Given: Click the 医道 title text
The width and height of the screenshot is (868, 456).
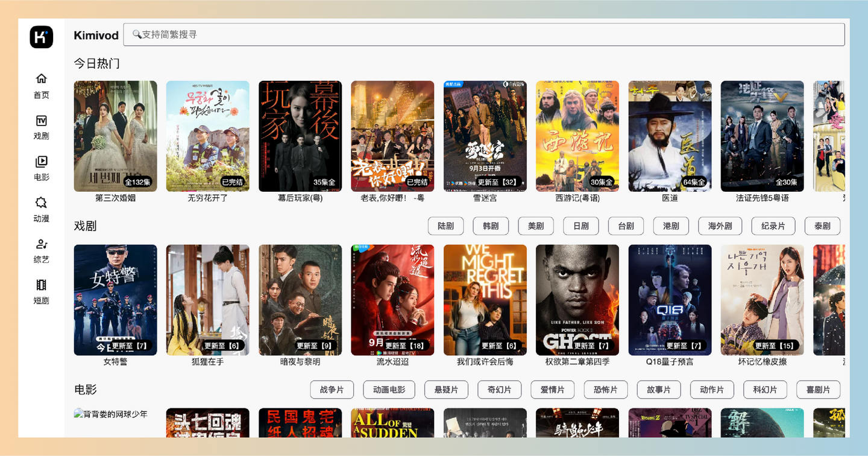Looking at the screenshot, I should click(670, 198).
